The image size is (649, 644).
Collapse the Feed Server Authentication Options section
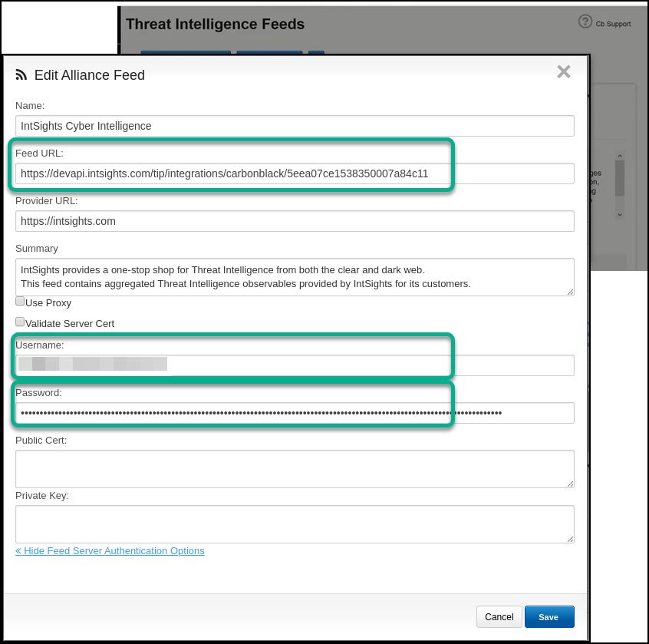(110, 551)
